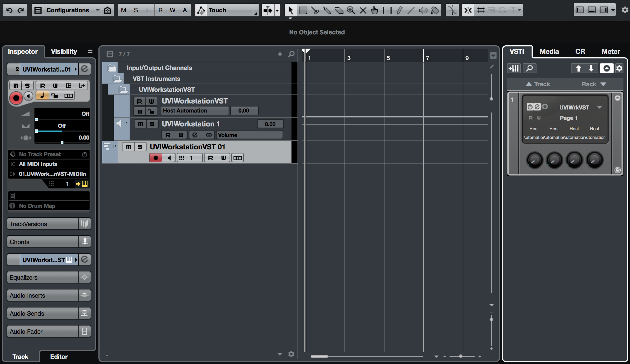Open the Editor tab at bottom

[59, 357]
